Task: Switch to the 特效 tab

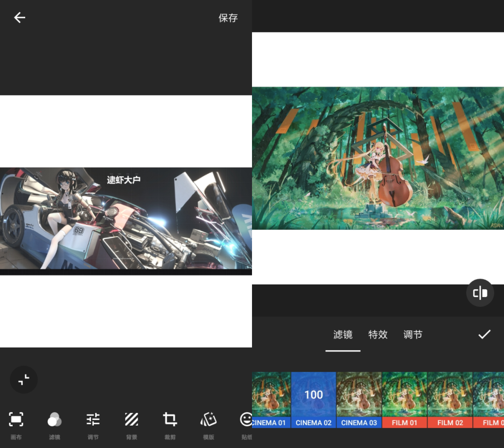Action: pos(378,334)
